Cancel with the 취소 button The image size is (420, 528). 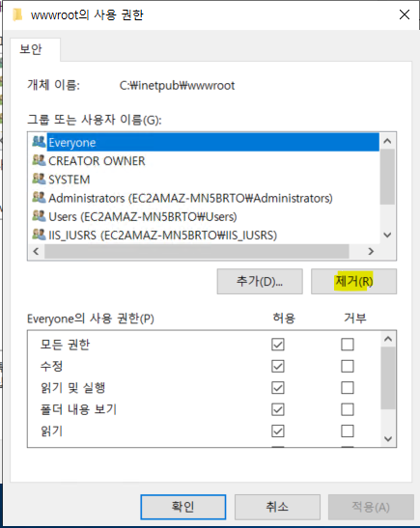[x=277, y=507]
